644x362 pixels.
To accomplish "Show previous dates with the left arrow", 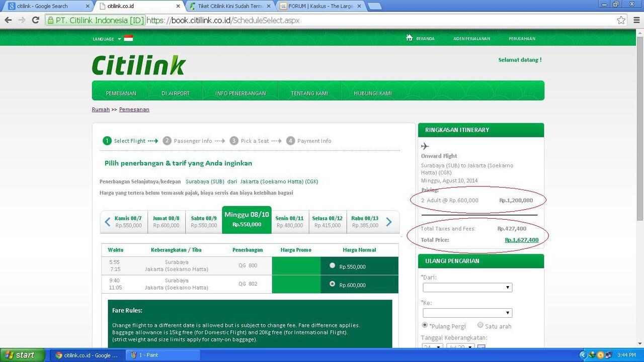I will coord(107,222).
